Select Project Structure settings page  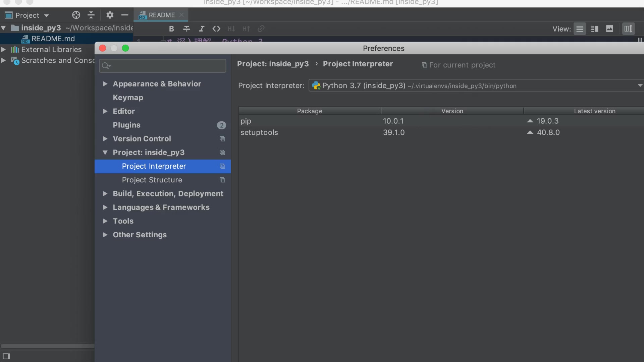tap(163, 180)
